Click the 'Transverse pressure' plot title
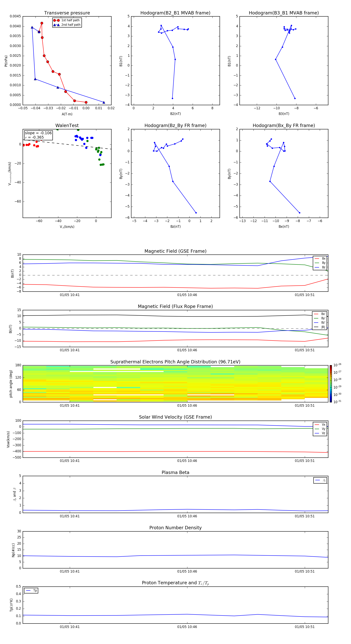Image resolution: width=351 pixels, height=644 pixels. tap(67, 13)
